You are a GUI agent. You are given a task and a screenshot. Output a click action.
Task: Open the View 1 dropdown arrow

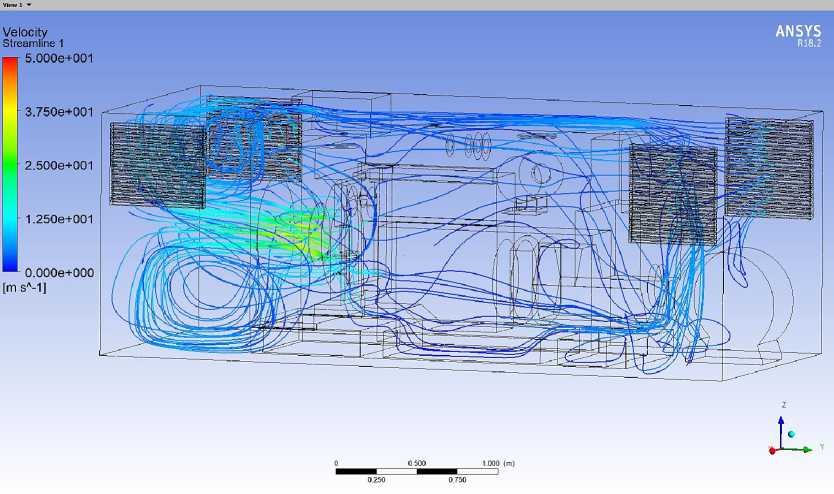click(x=30, y=5)
